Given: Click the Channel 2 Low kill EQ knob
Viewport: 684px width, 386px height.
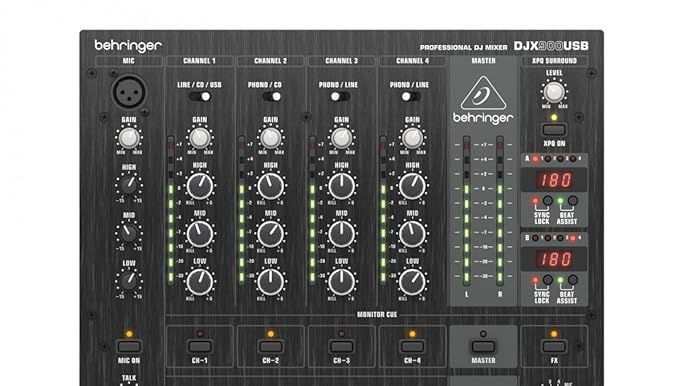Looking at the screenshot, I should (x=270, y=282).
